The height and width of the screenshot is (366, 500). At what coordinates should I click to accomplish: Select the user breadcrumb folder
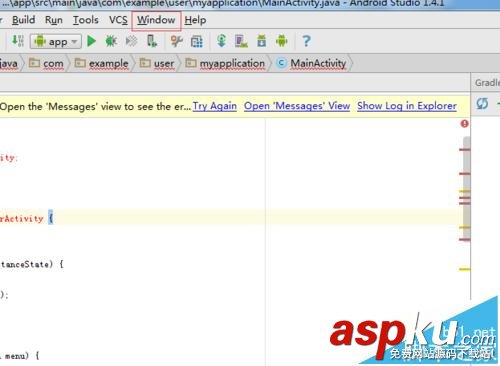157,63
